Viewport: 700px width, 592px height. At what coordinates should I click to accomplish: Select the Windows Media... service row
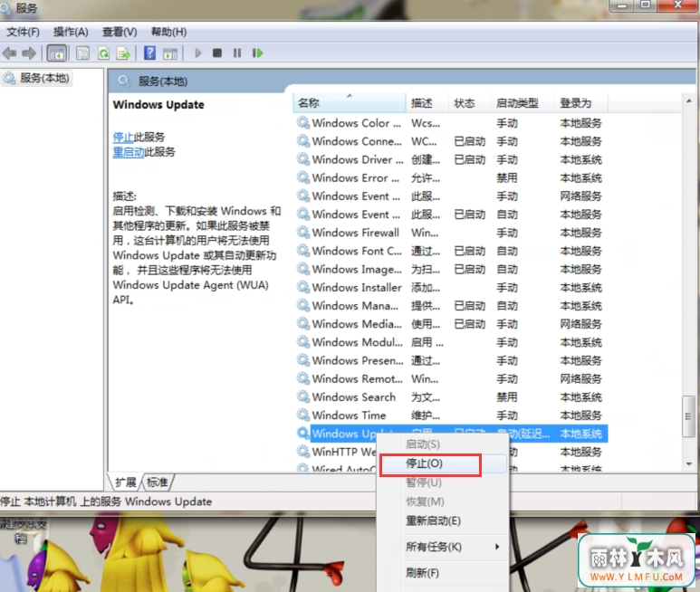click(x=451, y=324)
